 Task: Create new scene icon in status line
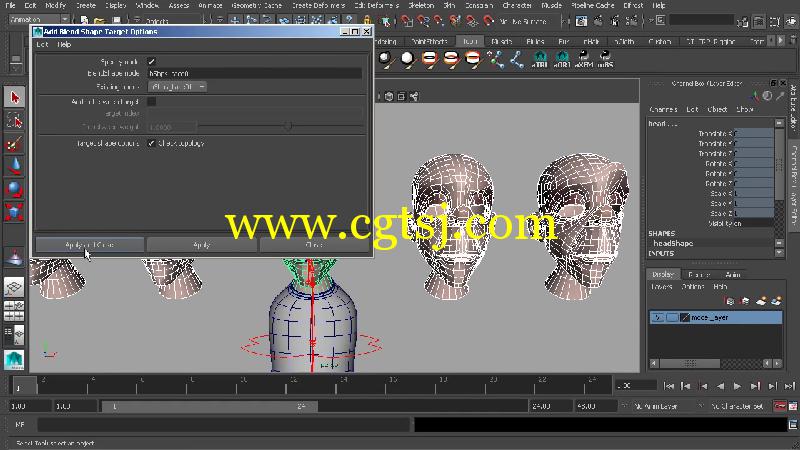coord(84,21)
